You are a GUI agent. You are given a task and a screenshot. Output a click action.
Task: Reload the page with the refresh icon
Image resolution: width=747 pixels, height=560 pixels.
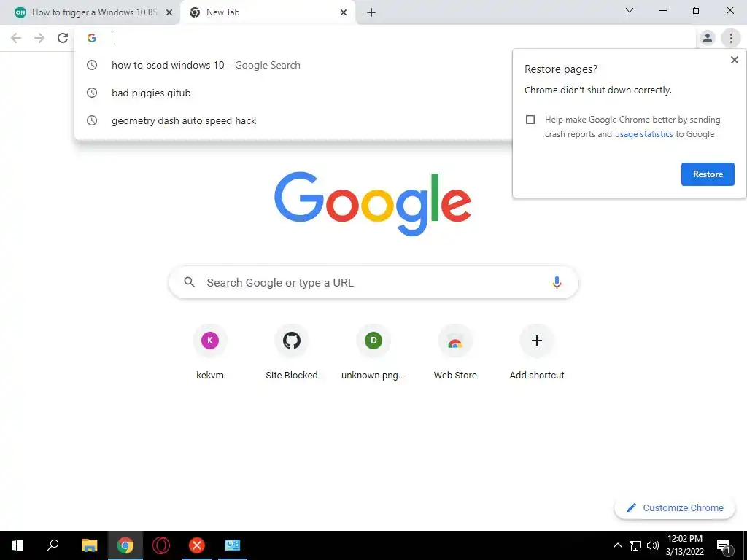63,38
